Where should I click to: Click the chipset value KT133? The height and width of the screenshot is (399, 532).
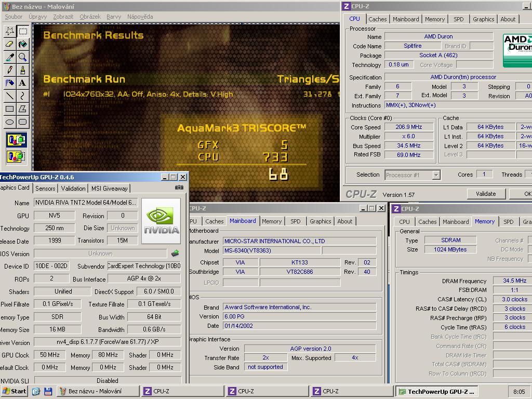(x=300, y=262)
